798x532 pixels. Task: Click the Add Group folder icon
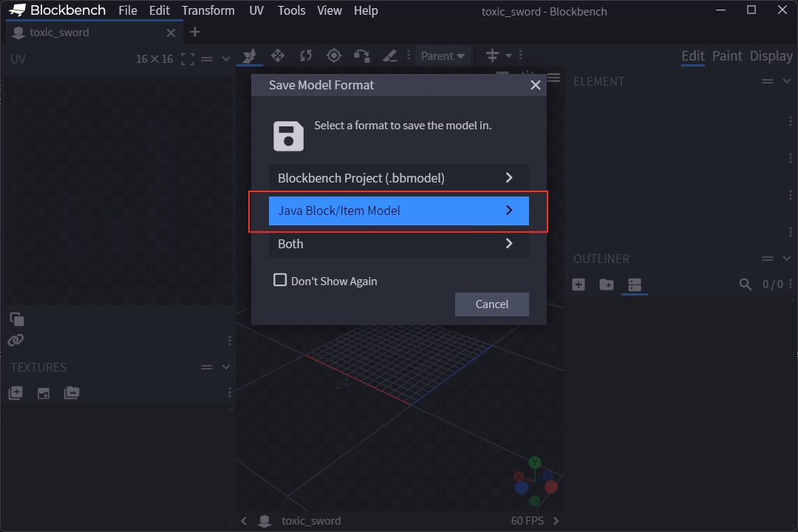pos(607,284)
